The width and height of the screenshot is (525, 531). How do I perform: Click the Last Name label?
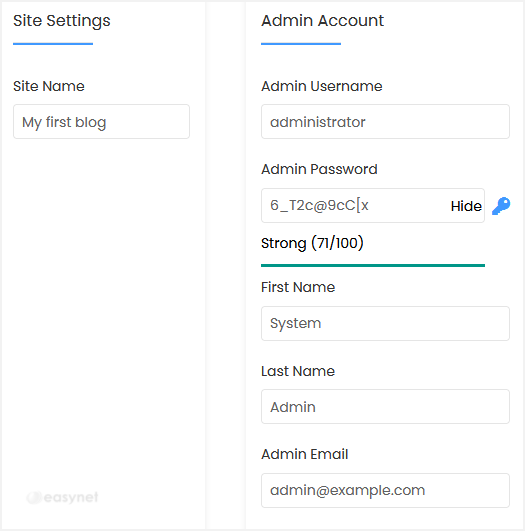point(298,371)
